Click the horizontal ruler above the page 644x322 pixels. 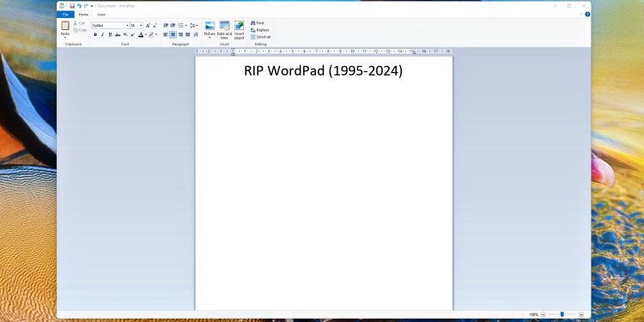[324, 52]
